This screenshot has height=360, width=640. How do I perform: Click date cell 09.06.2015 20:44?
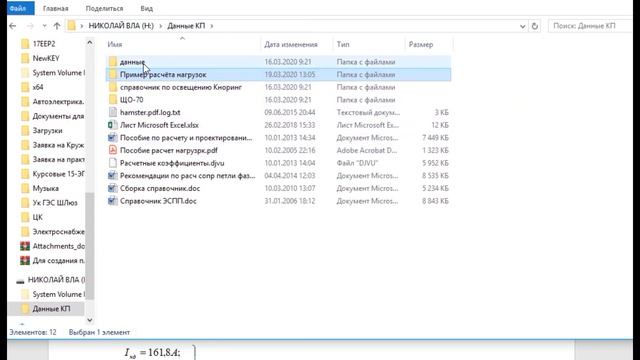pyautogui.click(x=289, y=113)
